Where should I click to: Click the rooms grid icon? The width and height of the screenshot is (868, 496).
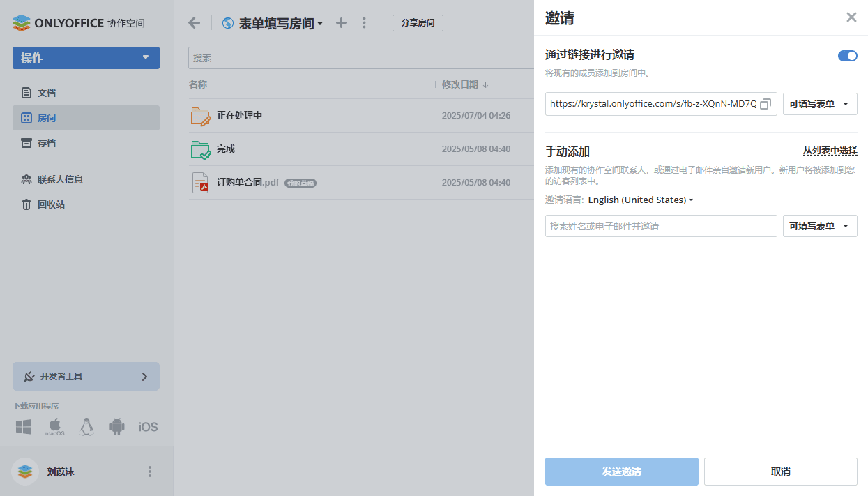pyautogui.click(x=26, y=118)
